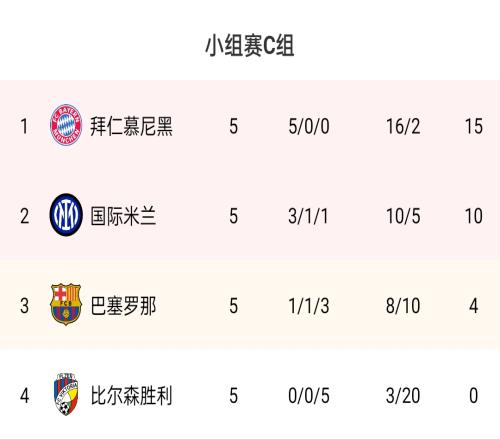
Task: Click the Inter Milan club logo
Action: tap(66, 215)
